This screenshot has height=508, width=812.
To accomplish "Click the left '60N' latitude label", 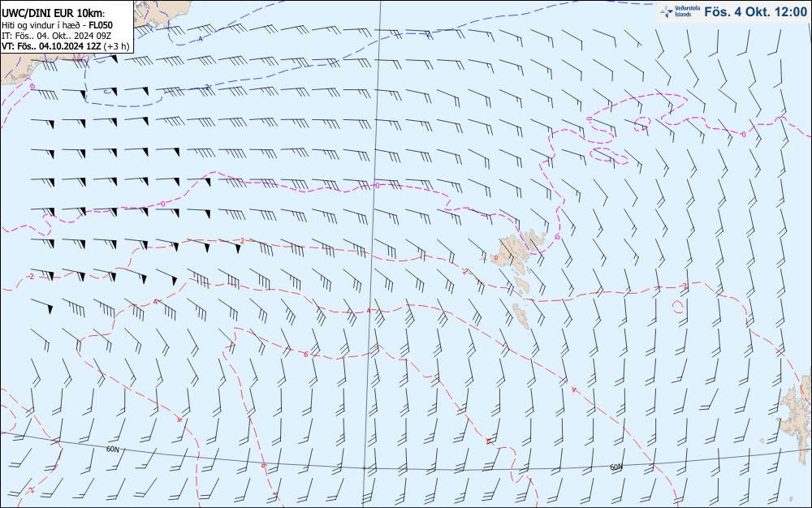I will pyautogui.click(x=112, y=450).
